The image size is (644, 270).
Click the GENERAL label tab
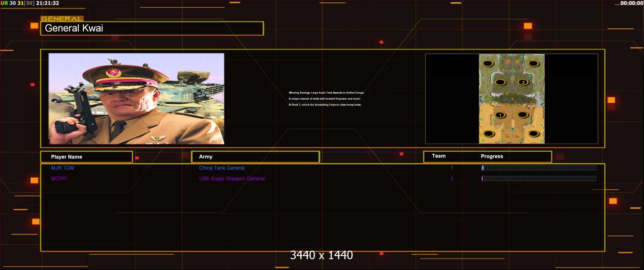(62, 19)
